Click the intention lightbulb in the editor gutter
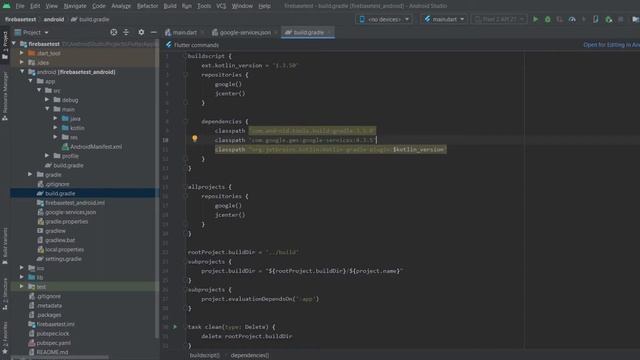The width and height of the screenshot is (640, 360). pyautogui.click(x=195, y=139)
